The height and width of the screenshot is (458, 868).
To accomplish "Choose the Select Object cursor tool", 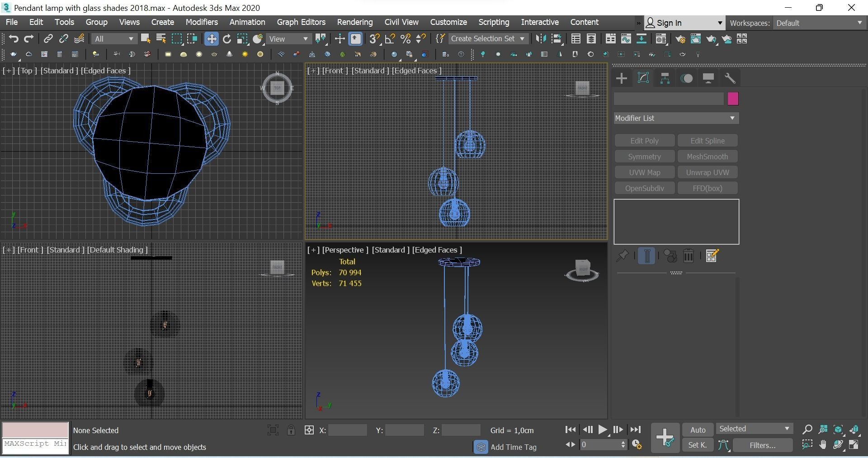I will tap(146, 39).
